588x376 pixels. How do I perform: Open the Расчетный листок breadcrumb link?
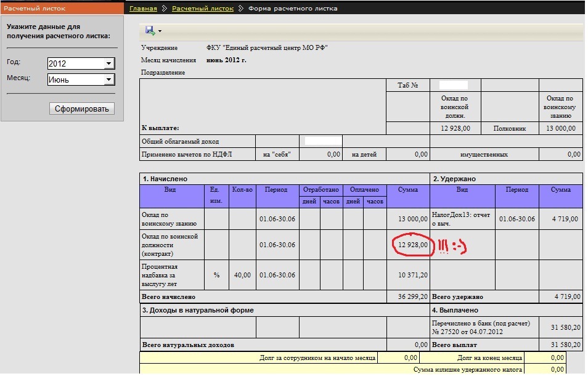(x=203, y=9)
